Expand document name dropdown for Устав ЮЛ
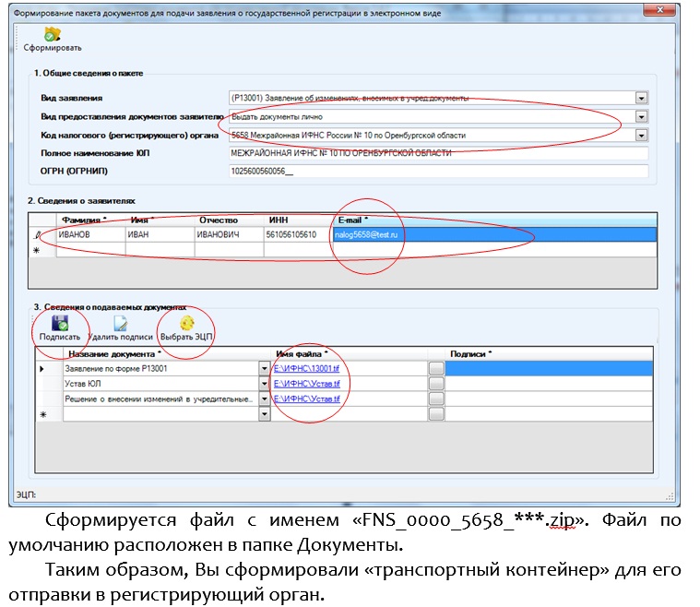 click(265, 384)
